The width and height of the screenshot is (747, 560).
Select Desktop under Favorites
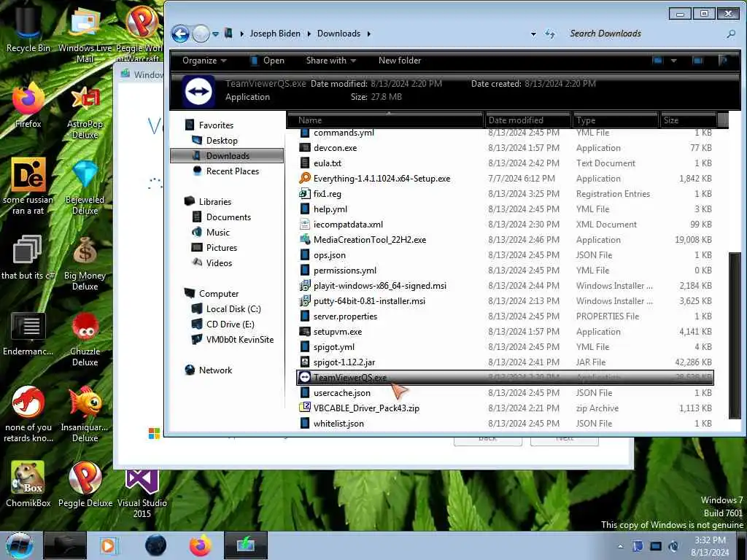tap(222, 141)
